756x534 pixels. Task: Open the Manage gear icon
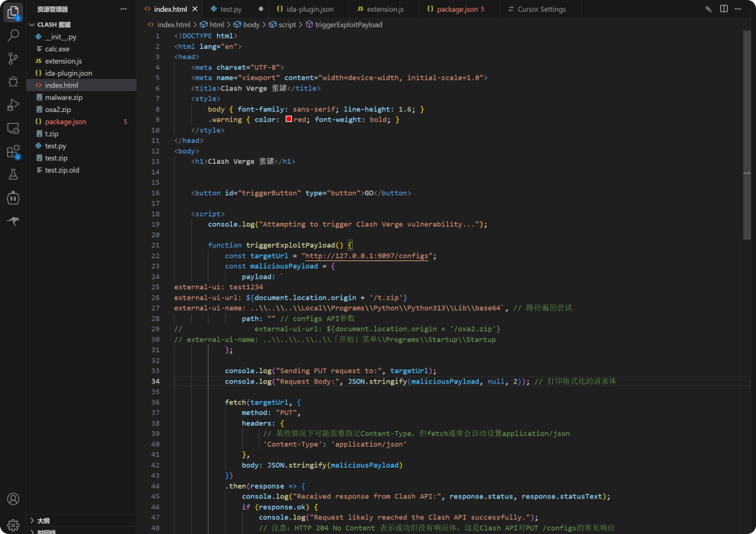13,524
